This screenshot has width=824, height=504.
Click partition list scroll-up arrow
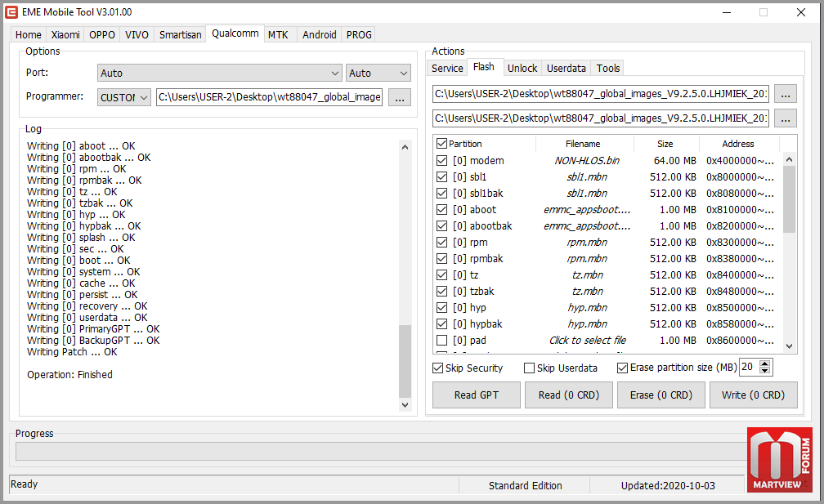pos(789,159)
